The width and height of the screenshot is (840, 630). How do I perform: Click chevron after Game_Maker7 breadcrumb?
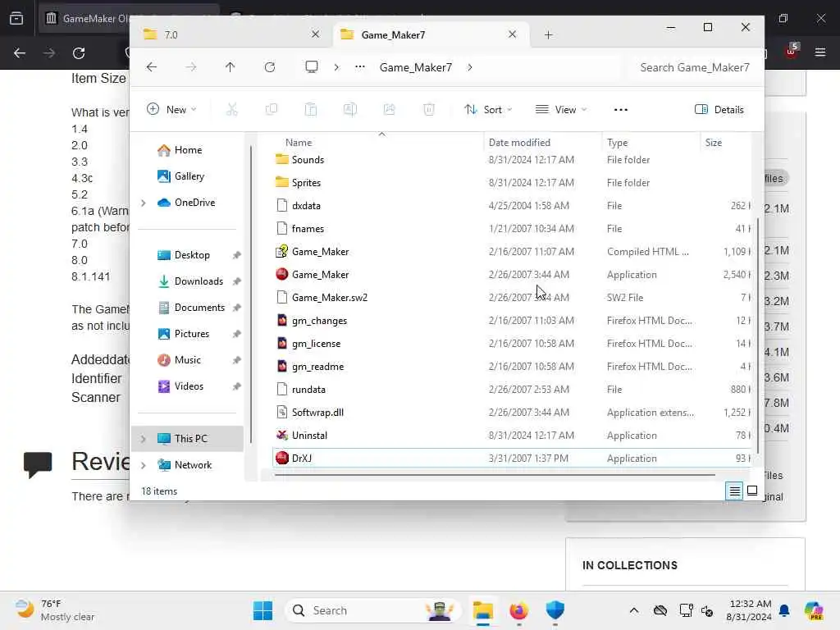470,67
